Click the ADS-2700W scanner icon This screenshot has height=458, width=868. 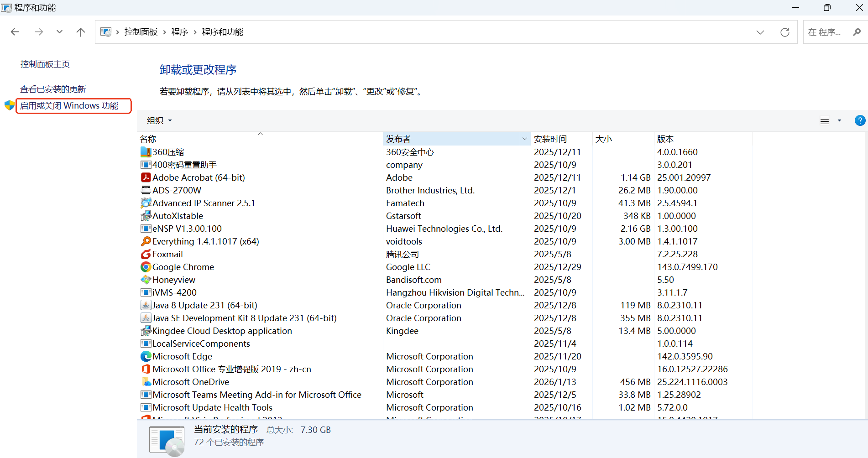pos(146,190)
